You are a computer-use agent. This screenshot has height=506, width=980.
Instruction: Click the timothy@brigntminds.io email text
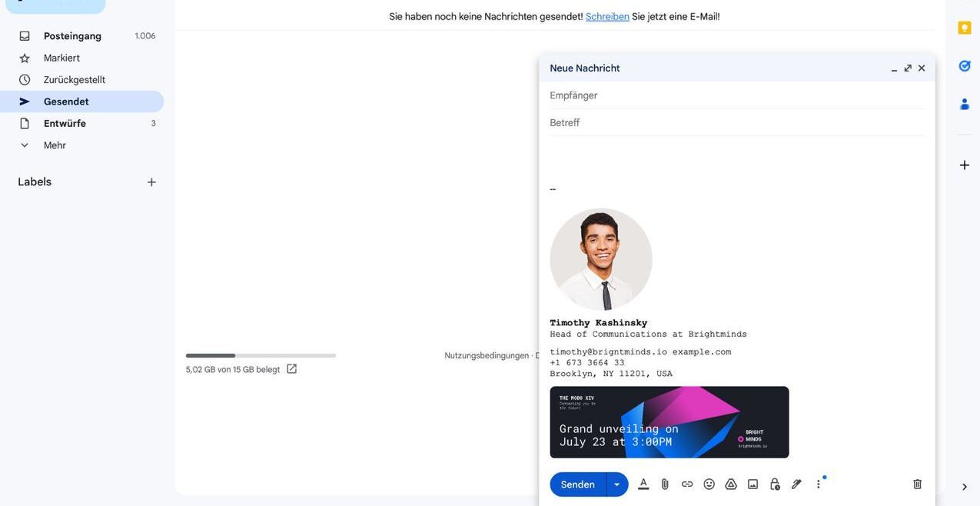point(609,352)
